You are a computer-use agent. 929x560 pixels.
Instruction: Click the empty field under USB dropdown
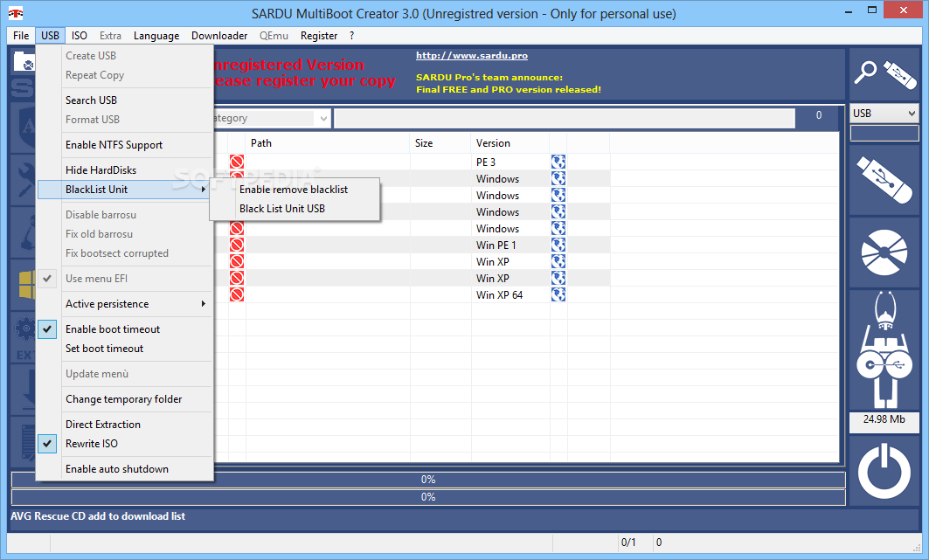tap(884, 133)
